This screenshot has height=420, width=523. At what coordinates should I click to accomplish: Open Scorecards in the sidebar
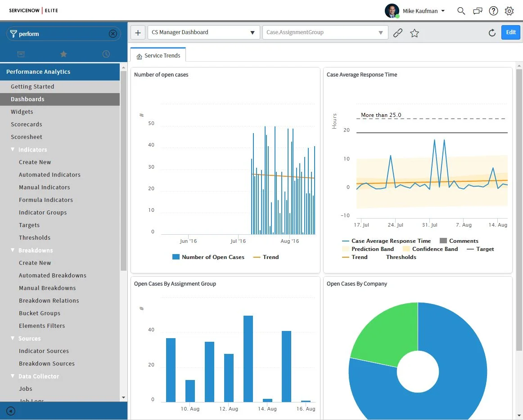26,124
